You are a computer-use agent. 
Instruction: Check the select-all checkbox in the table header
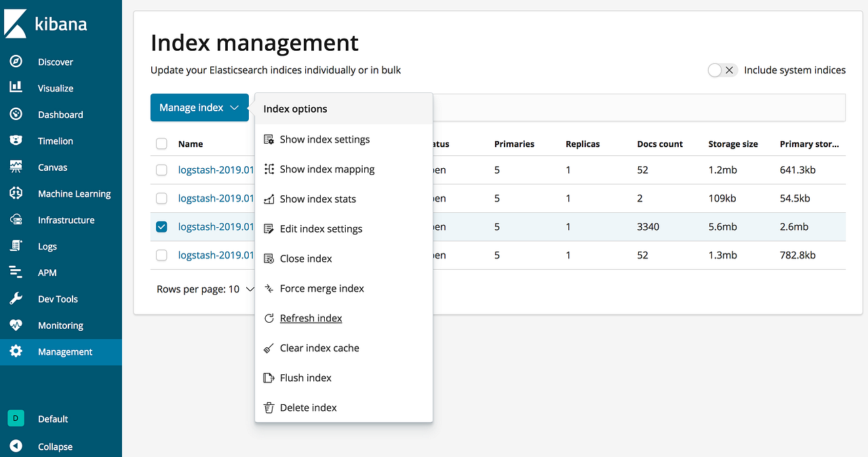click(161, 144)
